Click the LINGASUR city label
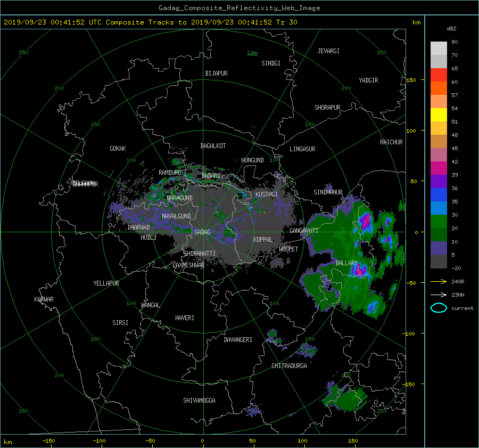Viewport: 479px width, 448px height. click(302, 149)
